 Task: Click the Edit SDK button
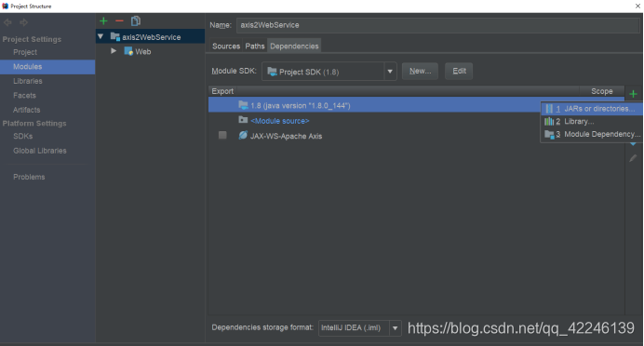point(459,71)
